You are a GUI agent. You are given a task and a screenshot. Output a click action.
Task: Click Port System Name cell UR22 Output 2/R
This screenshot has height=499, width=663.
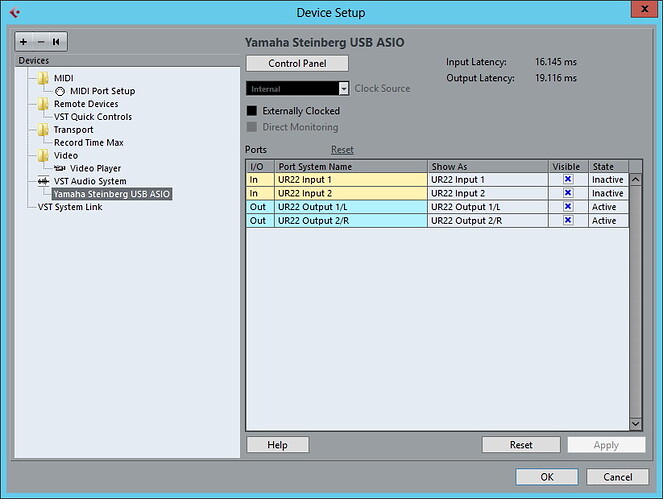click(x=351, y=221)
